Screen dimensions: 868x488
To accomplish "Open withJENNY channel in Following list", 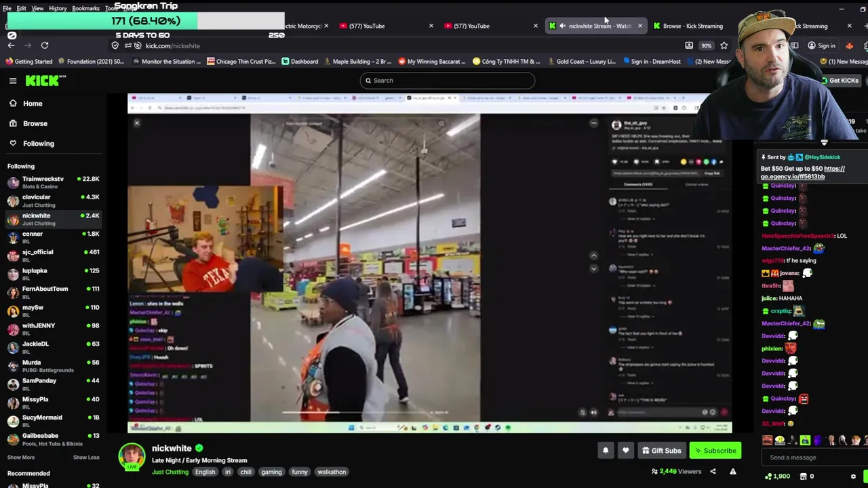I will [x=53, y=329].
